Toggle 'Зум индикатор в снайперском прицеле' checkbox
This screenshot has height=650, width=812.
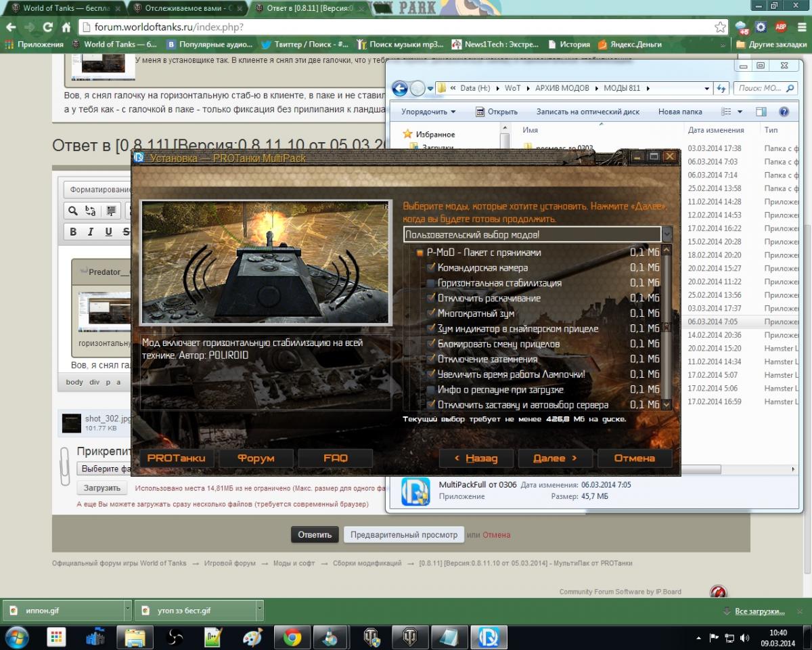[x=431, y=328]
